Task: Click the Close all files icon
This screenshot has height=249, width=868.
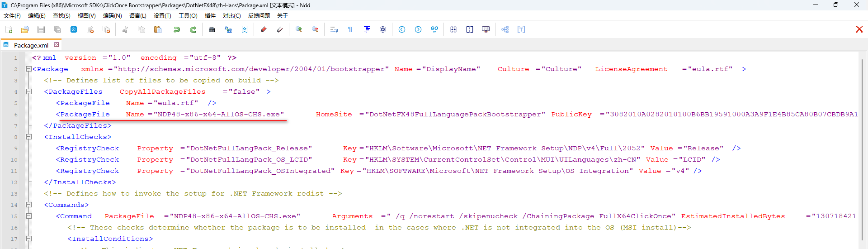Action: coord(106,29)
